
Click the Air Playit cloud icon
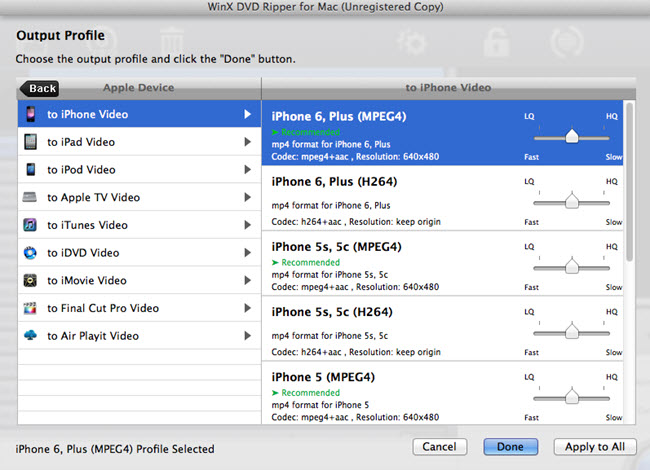point(30,335)
